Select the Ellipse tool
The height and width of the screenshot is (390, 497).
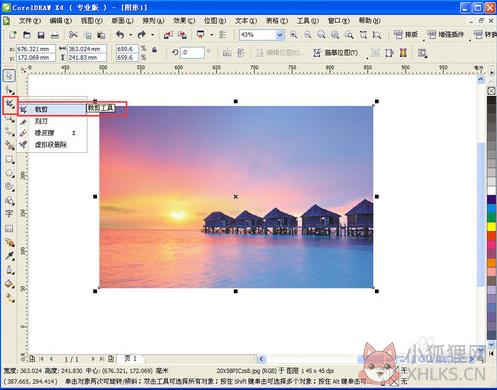[9, 173]
